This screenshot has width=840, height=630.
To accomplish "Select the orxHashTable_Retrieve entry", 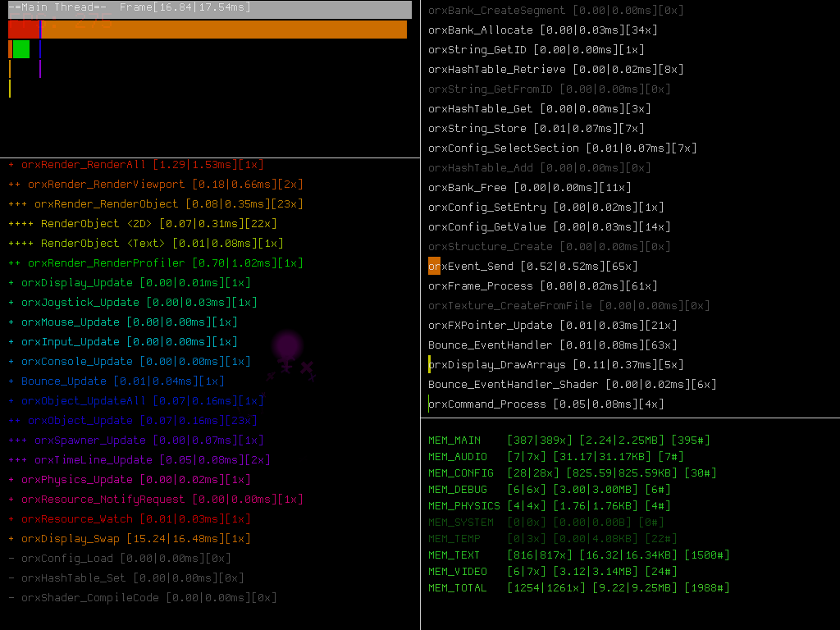I will click(x=556, y=70).
